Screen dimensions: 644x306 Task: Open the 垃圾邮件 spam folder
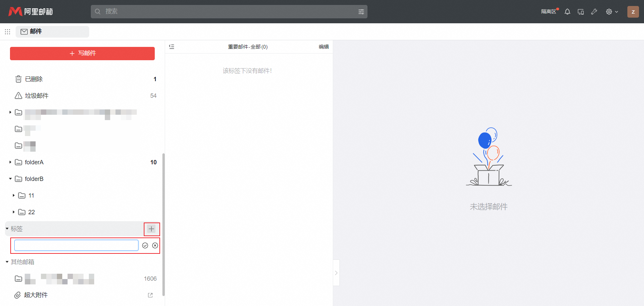pos(37,96)
